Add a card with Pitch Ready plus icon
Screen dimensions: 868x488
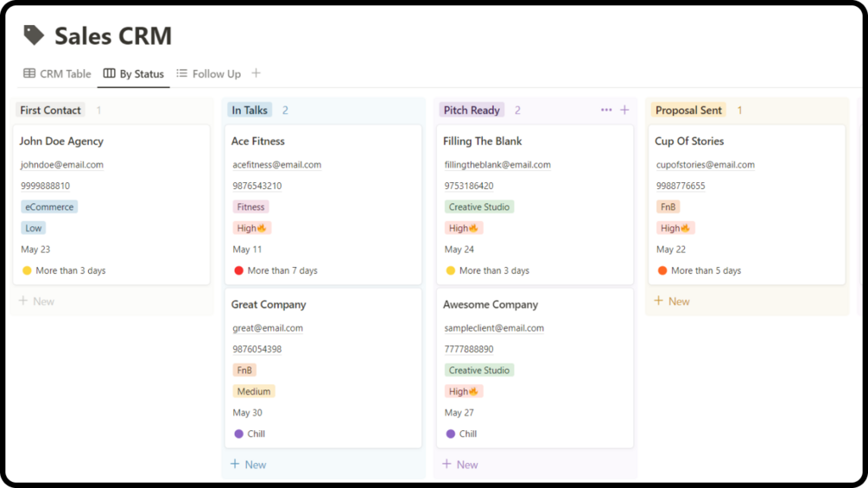[x=624, y=110]
